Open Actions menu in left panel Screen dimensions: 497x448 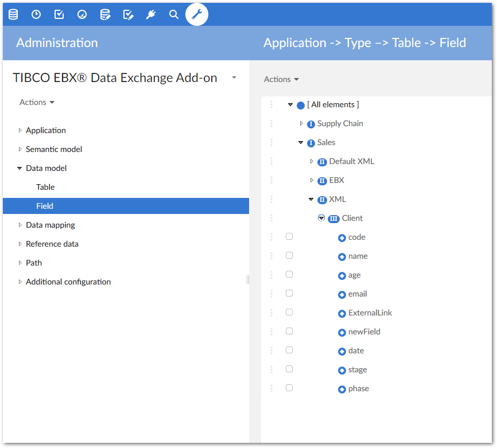(x=37, y=102)
